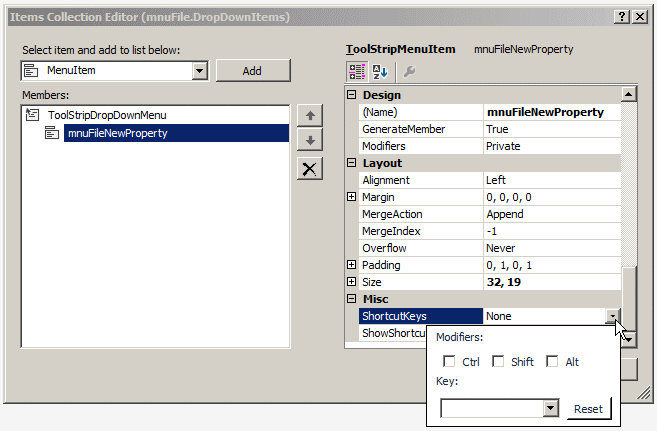
Task: Move selected member down with arrow button
Action: coord(310,140)
